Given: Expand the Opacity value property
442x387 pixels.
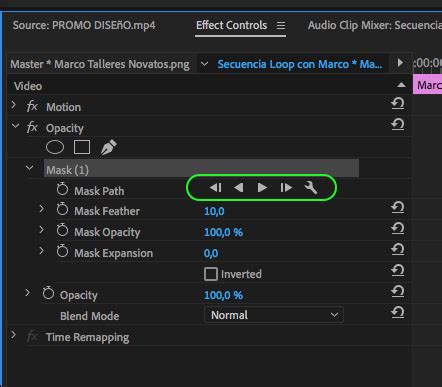Looking at the screenshot, I should (x=27, y=293).
